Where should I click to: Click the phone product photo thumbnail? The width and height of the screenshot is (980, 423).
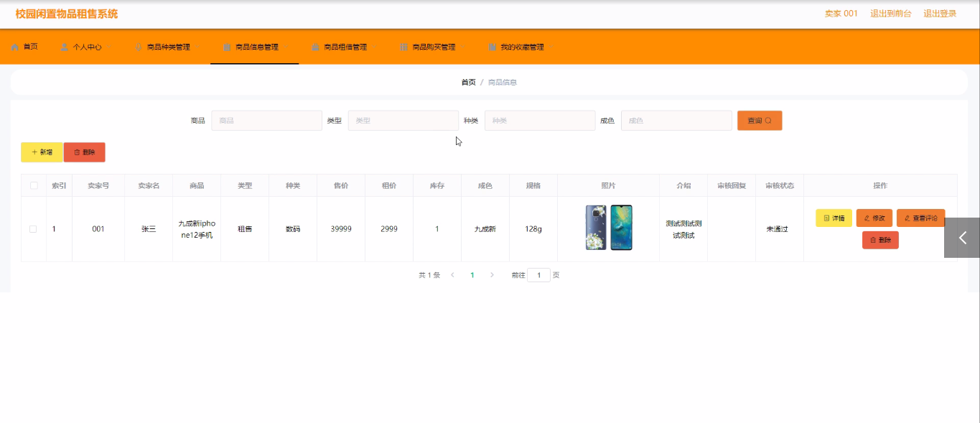(x=609, y=228)
